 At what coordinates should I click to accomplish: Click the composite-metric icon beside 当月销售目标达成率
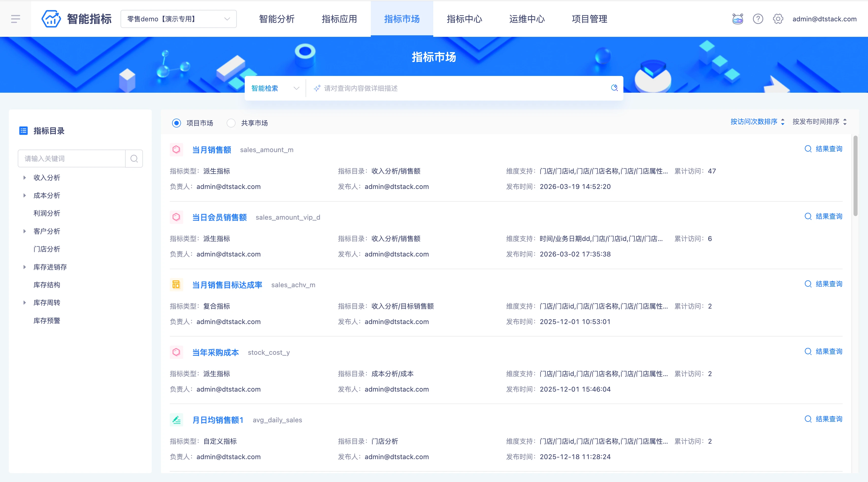[176, 284]
